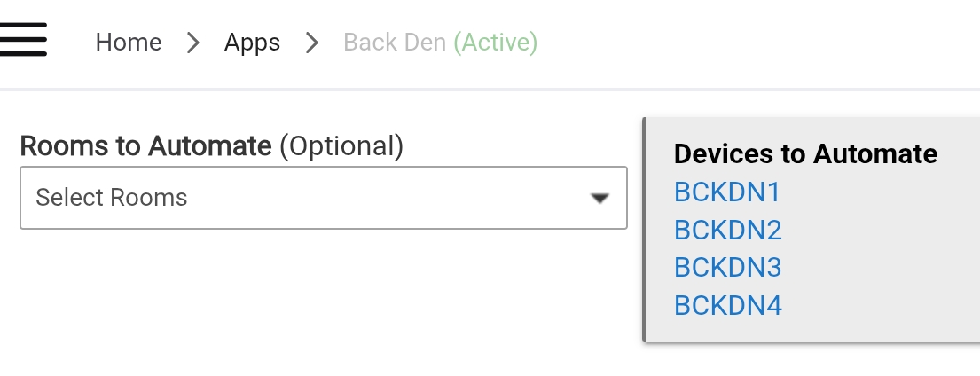Go to the Home breadcrumb
The height and width of the screenshot is (376, 980).
(129, 43)
